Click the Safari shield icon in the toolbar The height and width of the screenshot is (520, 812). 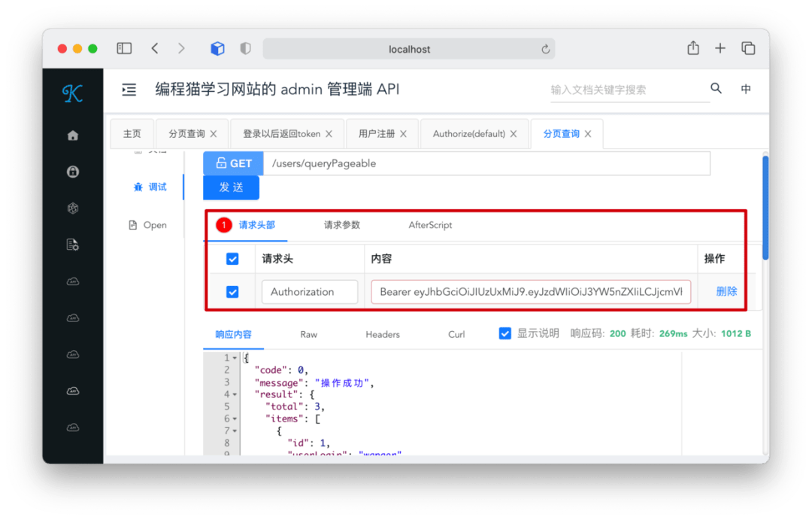click(x=245, y=48)
